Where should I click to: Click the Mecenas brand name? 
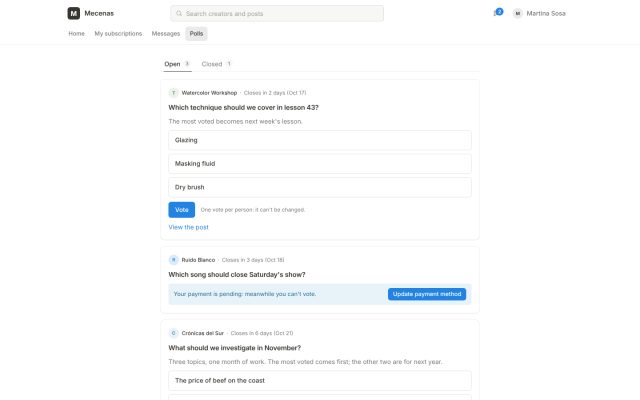99,13
